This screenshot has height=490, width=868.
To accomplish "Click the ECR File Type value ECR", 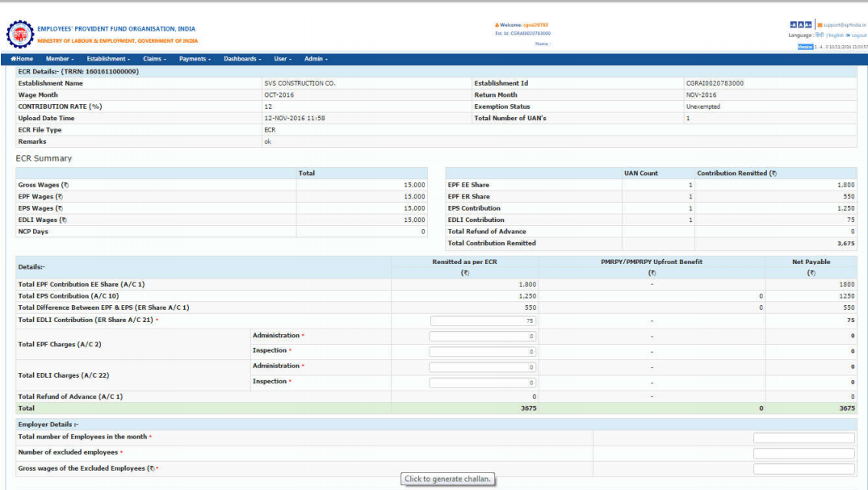I will click(270, 129).
